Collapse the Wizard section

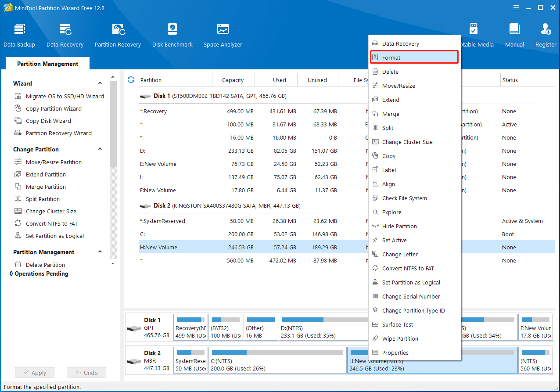click(100, 83)
